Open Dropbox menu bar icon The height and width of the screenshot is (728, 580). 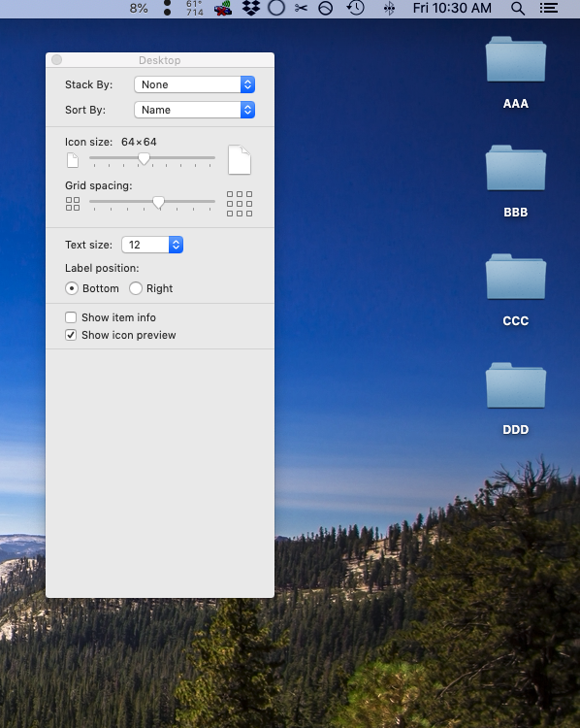251,8
